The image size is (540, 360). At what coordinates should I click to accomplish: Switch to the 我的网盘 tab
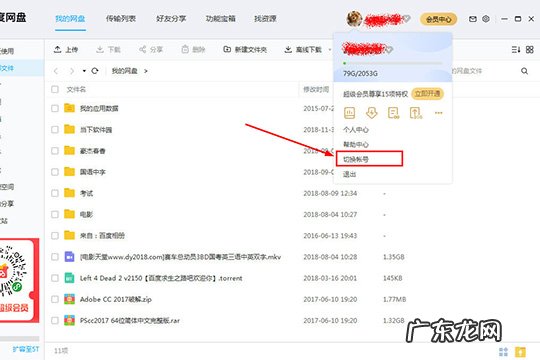(x=70, y=19)
